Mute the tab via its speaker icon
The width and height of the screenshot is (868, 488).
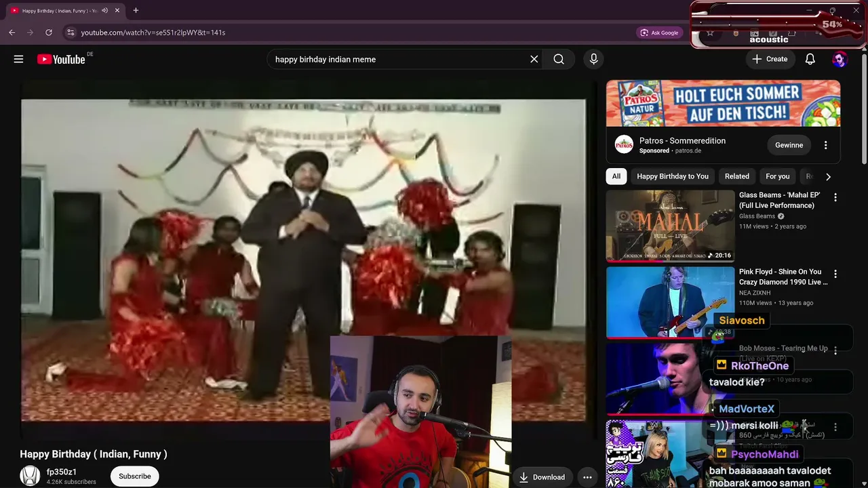(104, 10)
